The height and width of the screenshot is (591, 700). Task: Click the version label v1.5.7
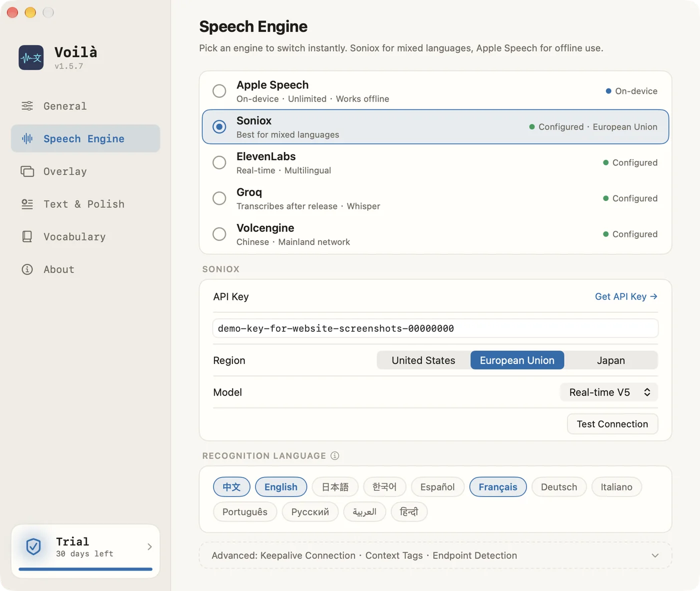(x=69, y=66)
